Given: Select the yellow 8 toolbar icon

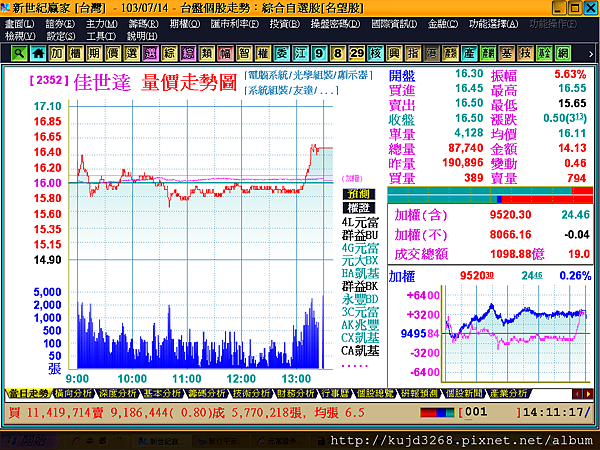Looking at the screenshot, I should [338, 53].
